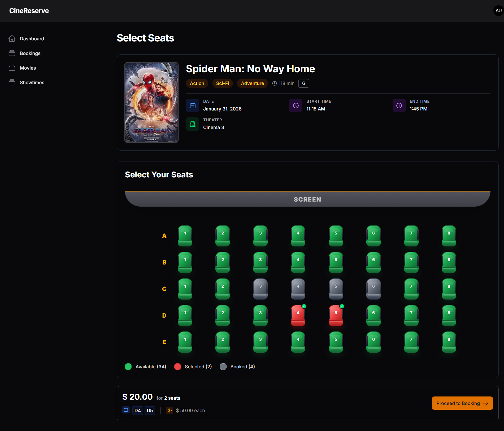The image size is (504, 431).
Task: Click the theater icon beside Cinema 3
Action: (x=193, y=124)
